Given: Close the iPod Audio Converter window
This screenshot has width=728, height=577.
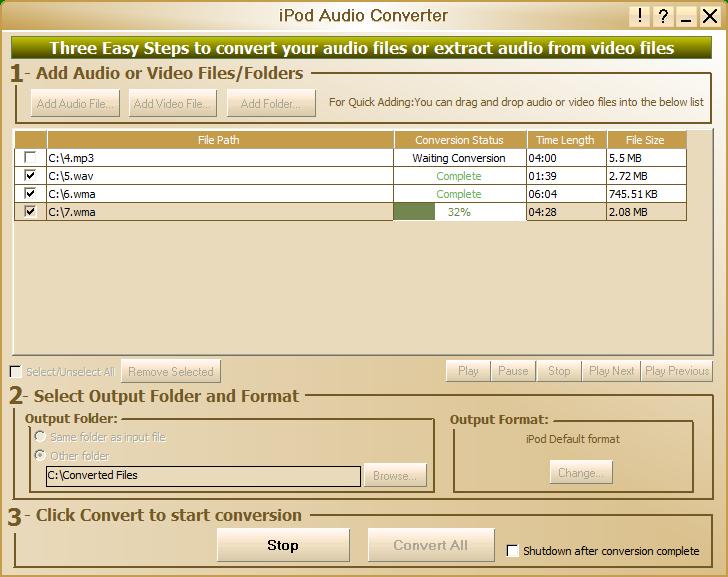Looking at the screenshot, I should (710, 16).
